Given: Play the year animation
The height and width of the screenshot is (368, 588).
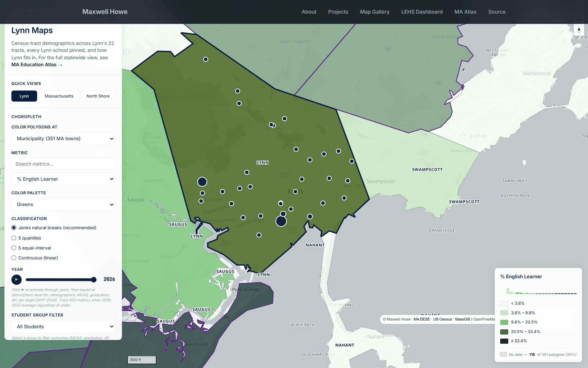Looking at the screenshot, I should (x=17, y=280).
